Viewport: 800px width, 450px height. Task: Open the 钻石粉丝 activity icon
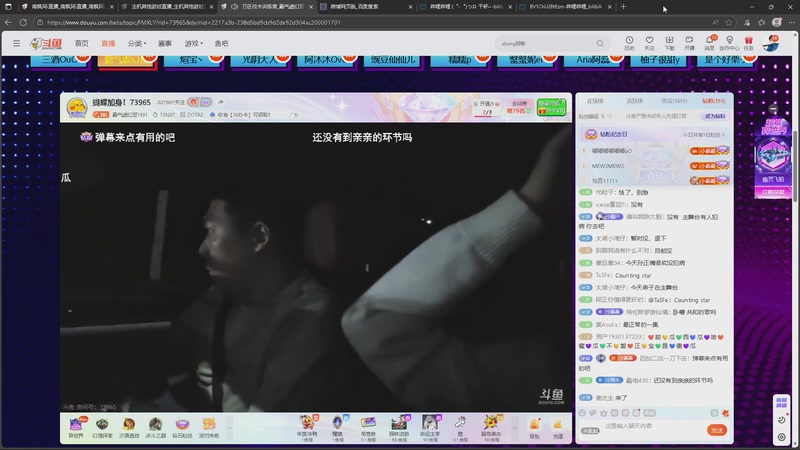(x=182, y=428)
